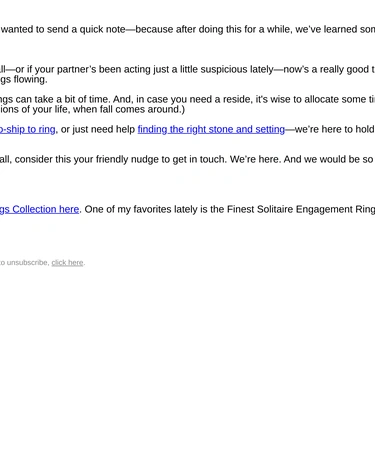Click the text 'now's a really good'

[x=323, y=69]
